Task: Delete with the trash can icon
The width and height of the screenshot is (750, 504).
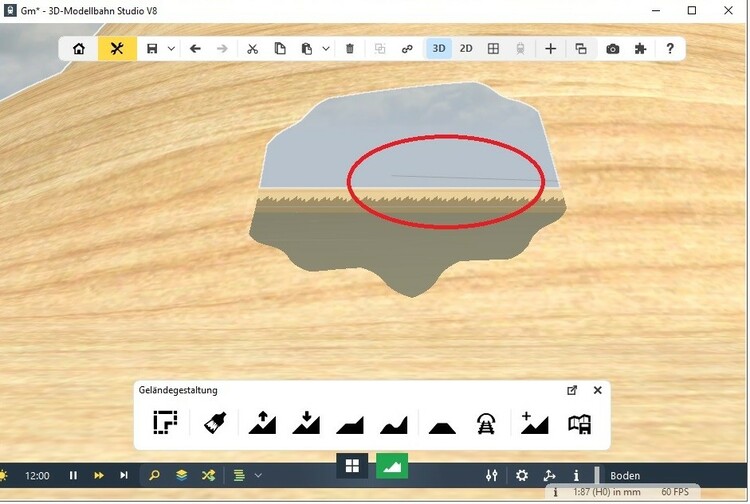Action: [x=350, y=48]
